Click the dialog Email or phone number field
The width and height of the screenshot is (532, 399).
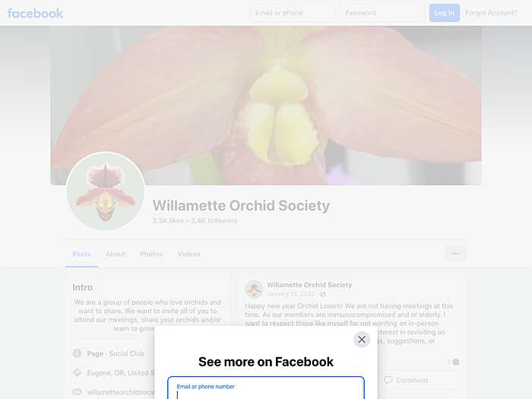266,388
